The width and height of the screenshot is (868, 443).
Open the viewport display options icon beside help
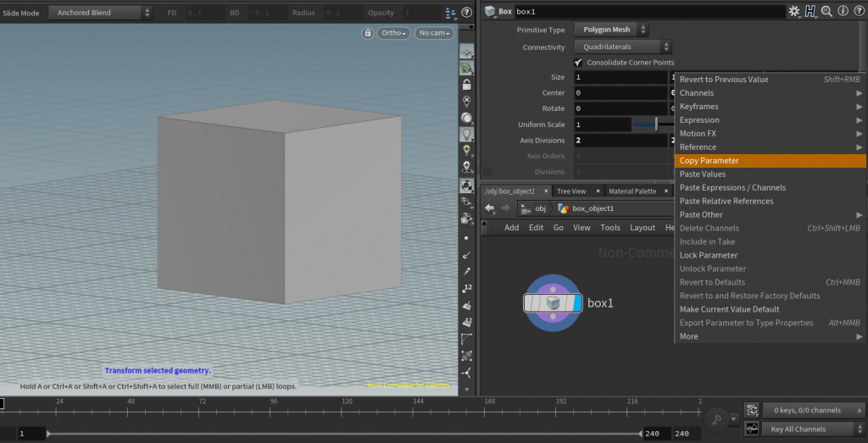click(x=450, y=12)
